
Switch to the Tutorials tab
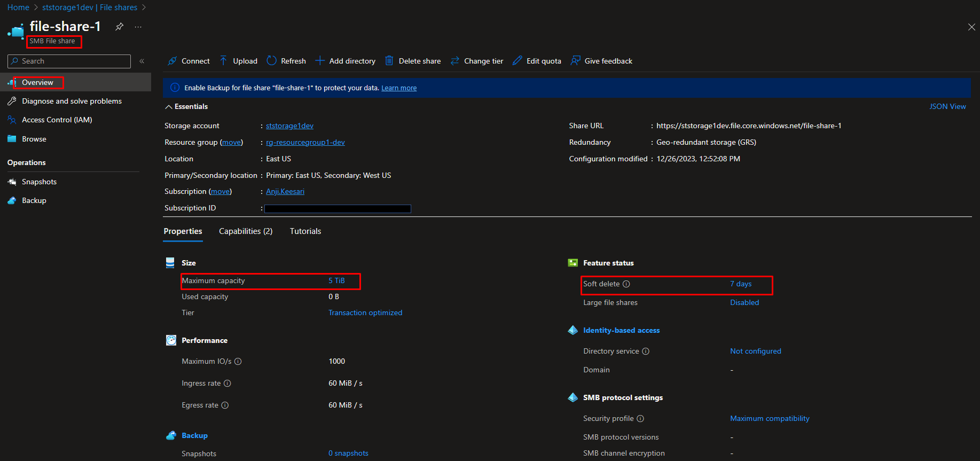pos(305,231)
